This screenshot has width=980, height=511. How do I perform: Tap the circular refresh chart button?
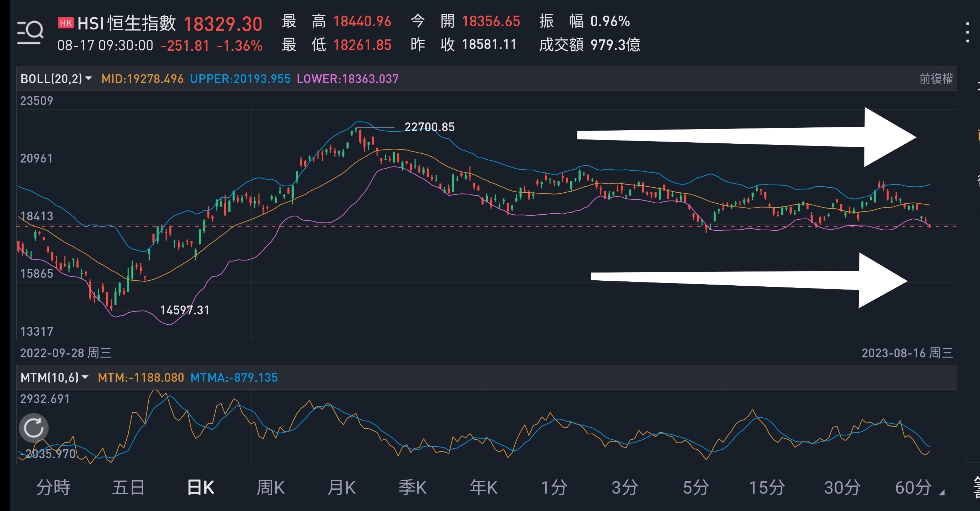pos(33,428)
